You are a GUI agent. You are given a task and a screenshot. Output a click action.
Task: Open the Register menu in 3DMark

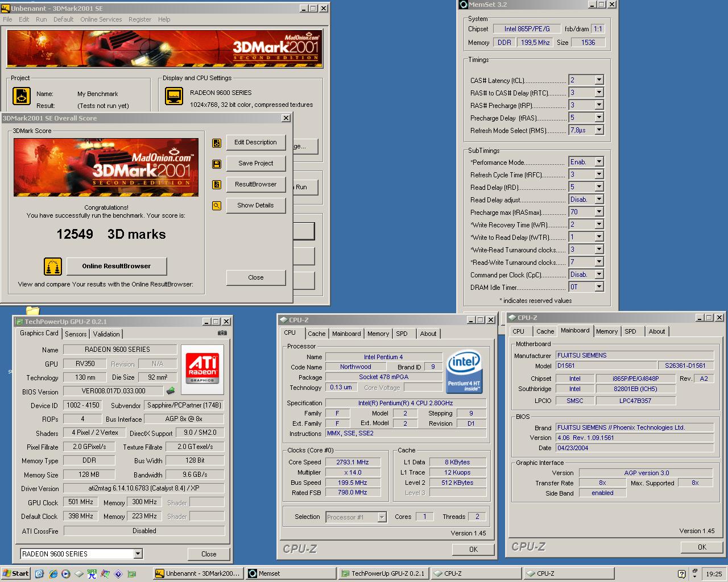(140, 19)
